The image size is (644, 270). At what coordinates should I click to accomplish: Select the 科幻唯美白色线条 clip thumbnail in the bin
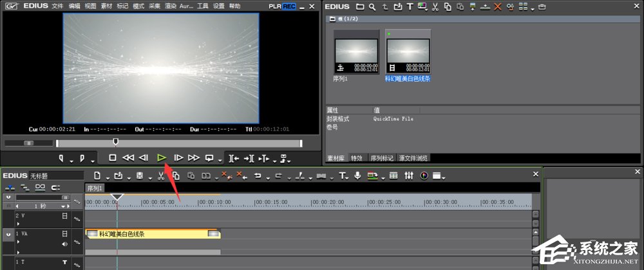(408, 52)
